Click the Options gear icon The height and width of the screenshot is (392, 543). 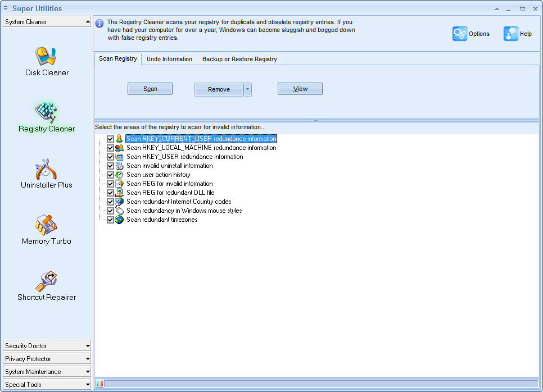[460, 34]
